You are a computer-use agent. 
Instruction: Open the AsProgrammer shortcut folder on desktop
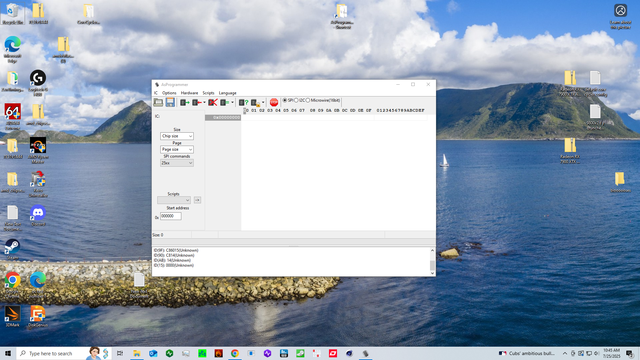[x=342, y=16]
